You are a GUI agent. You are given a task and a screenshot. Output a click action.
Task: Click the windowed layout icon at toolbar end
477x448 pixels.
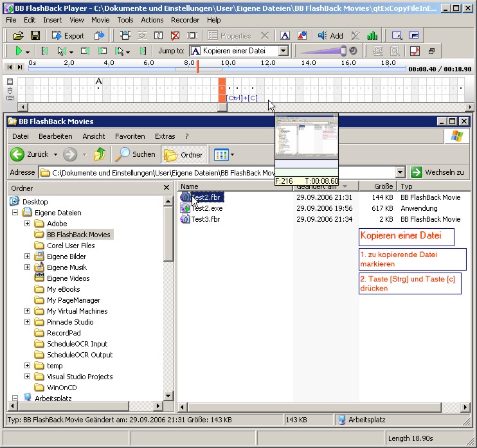(414, 35)
